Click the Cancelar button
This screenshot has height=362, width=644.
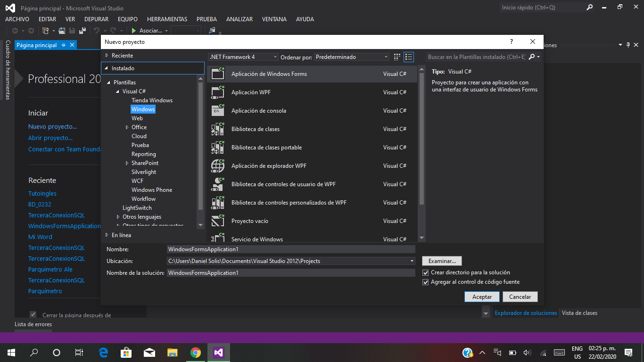tap(520, 297)
